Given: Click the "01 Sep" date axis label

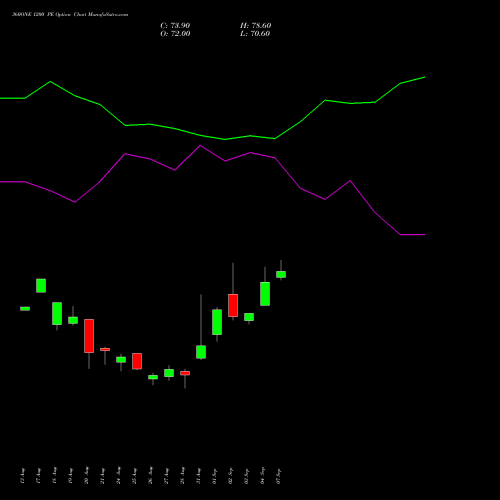Looking at the screenshot, I should [215, 476].
